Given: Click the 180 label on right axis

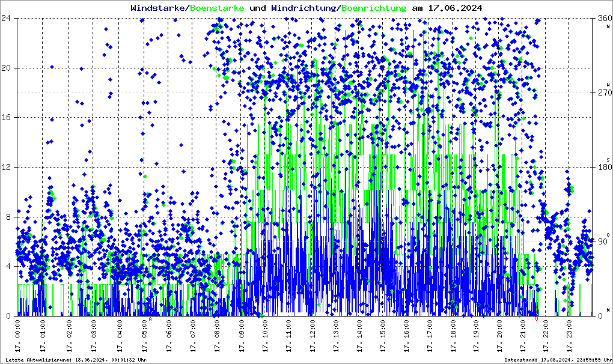Looking at the screenshot, I should tap(603, 168).
